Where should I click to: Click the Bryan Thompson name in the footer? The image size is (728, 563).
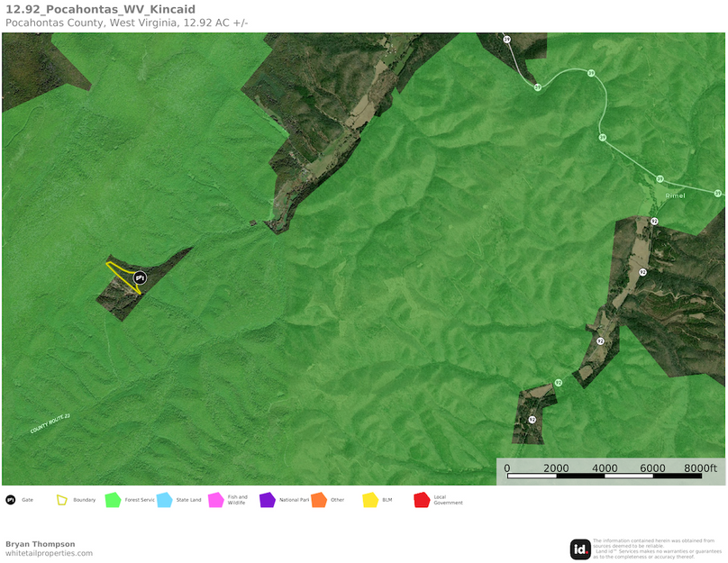40,542
